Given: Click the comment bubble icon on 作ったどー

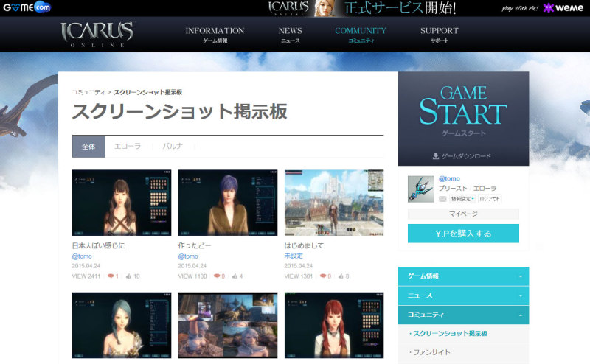Looking at the screenshot, I should [217, 276].
